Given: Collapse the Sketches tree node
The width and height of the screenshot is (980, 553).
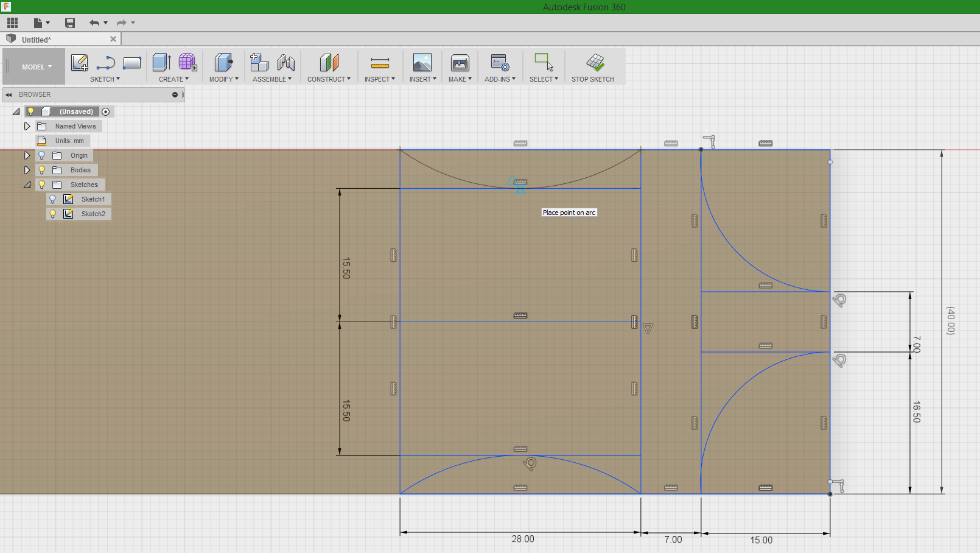Looking at the screenshot, I should (x=27, y=185).
